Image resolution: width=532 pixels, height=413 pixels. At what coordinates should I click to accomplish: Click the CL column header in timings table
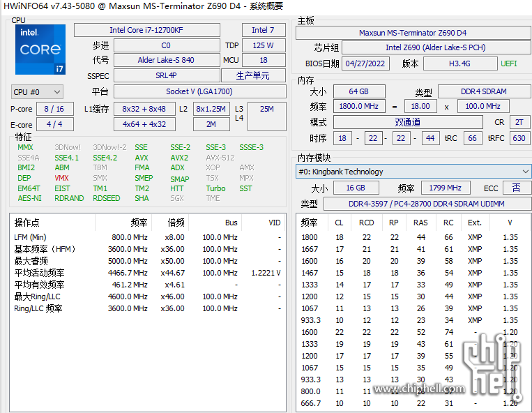pos(339,223)
